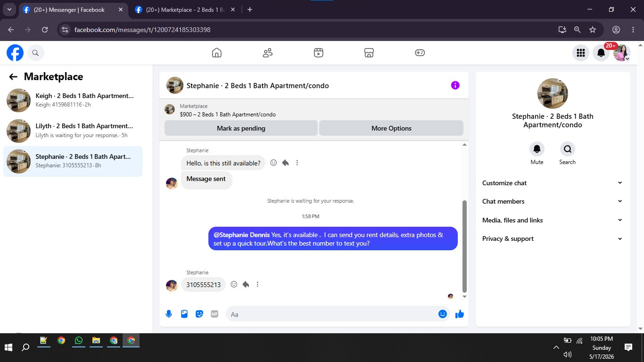Click chat messages scrollbar thumb
The width and height of the screenshot is (644, 362).
464,246
